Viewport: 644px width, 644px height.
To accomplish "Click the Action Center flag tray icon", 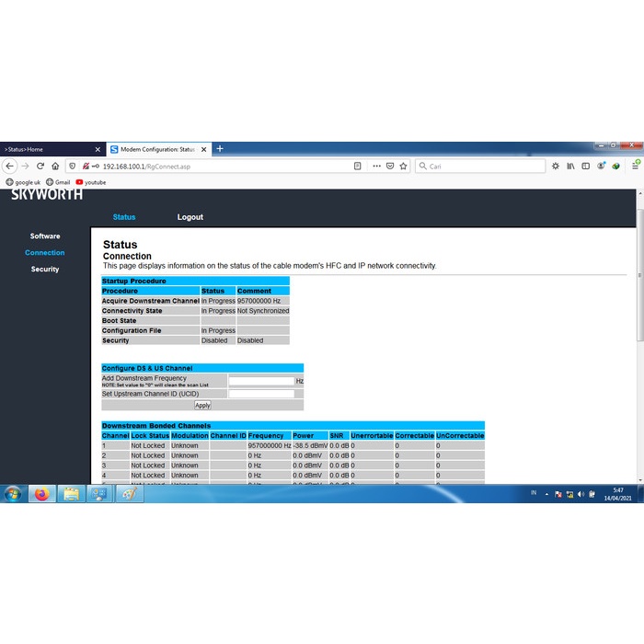I will 558,494.
